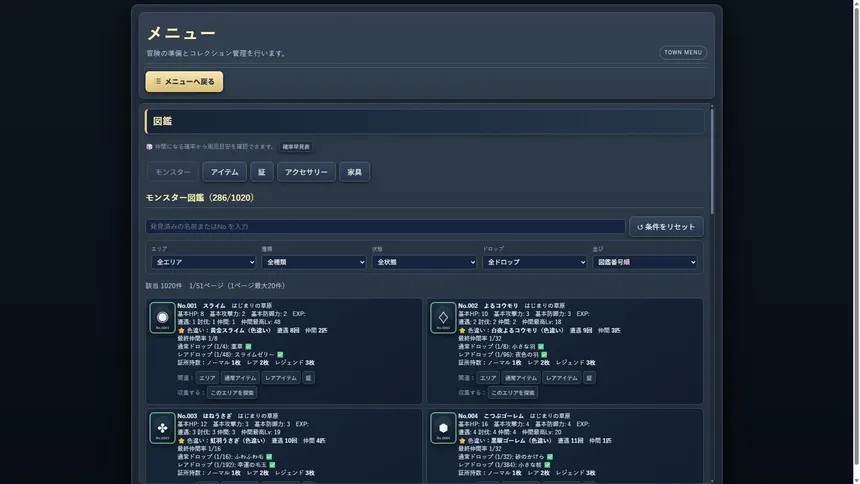Switch to the アクセサリー tab
This screenshot has height=484, width=860.
306,172
